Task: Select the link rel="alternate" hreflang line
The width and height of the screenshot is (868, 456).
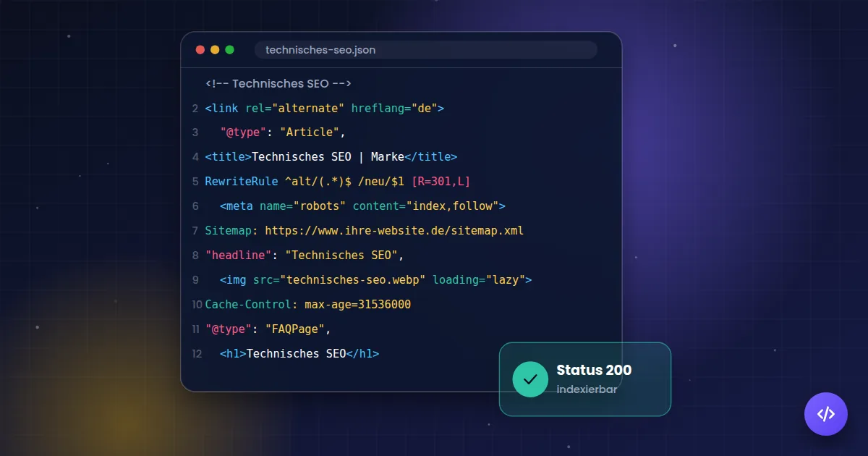Action: (x=325, y=109)
